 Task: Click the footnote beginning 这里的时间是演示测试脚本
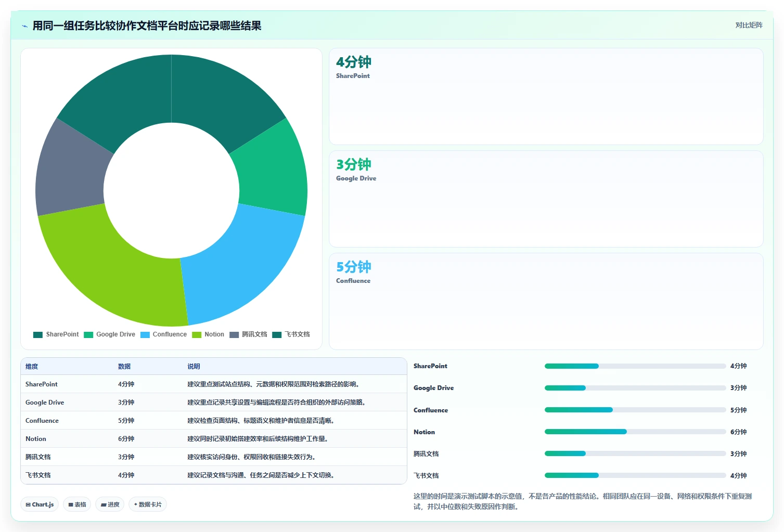click(x=583, y=501)
